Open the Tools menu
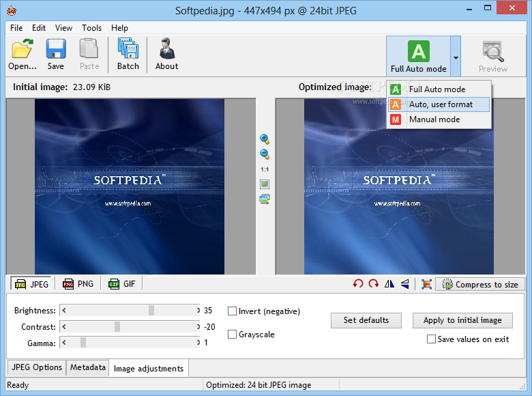 click(x=91, y=28)
